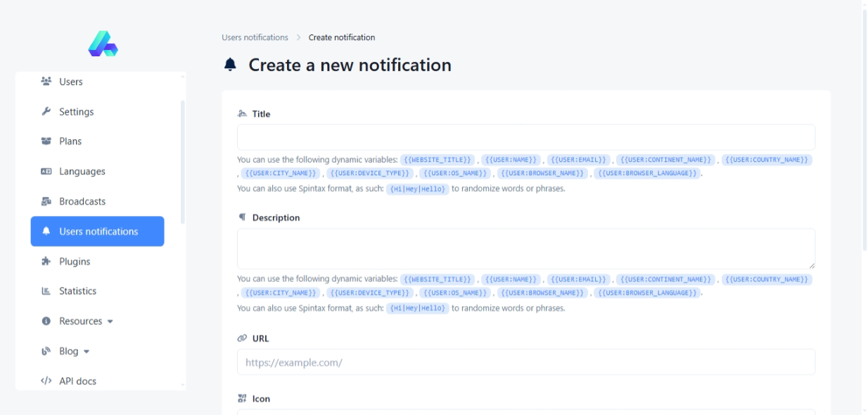Click the Statistics chart icon
This screenshot has height=415, width=868.
click(x=46, y=291)
